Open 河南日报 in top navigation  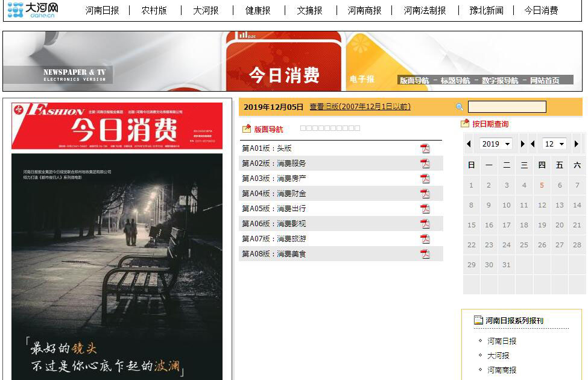coord(102,10)
